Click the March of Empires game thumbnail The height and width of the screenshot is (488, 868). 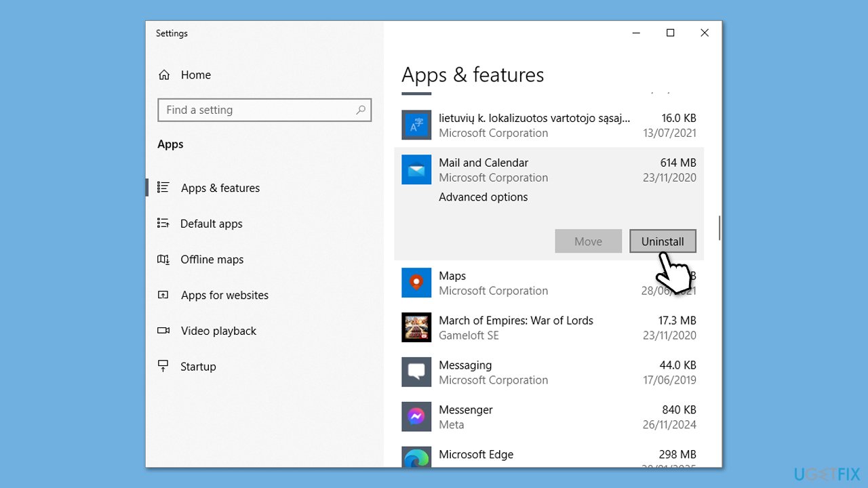pos(416,327)
